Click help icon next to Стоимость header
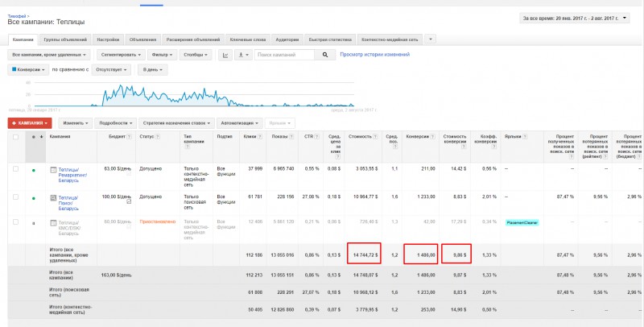Viewport: 644px width, 327px height. pyautogui.click(x=375, y=137)
